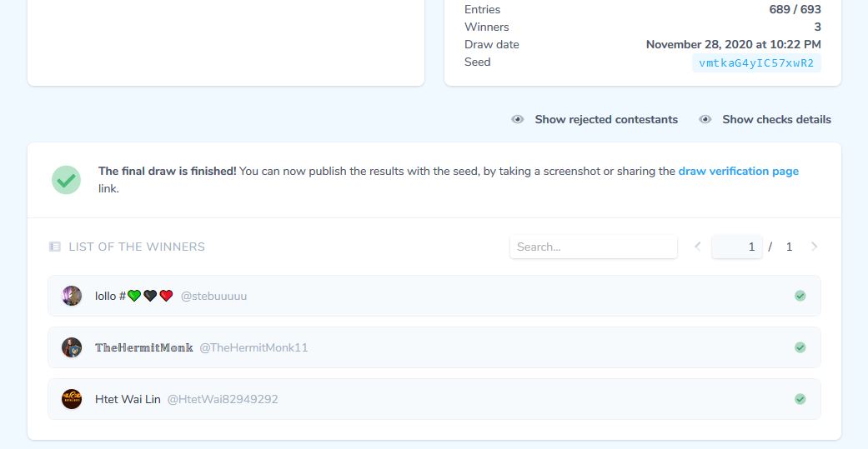
Task: Click the total pages number 1
Action: (789, 247)
